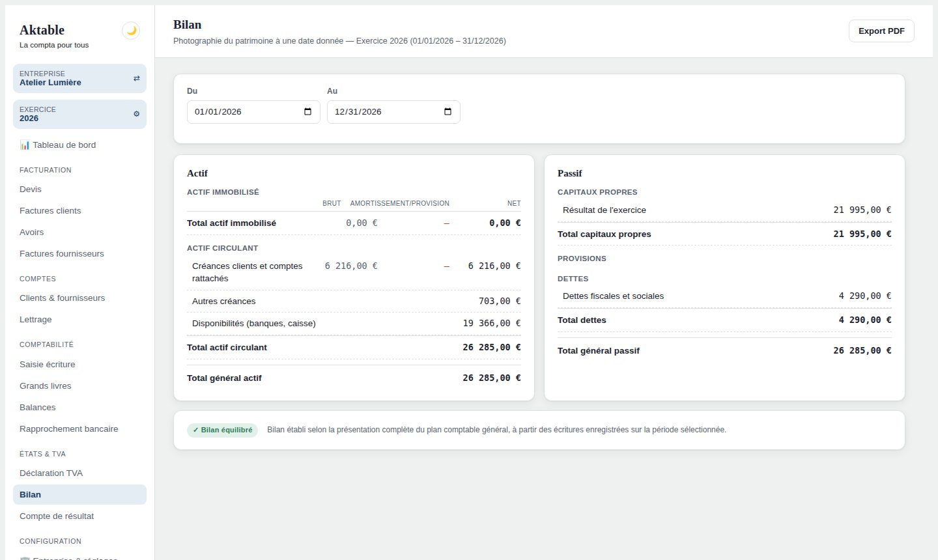Image resolution: width=938 pixels, height=560 pixels.
Task: Navigate to Avoirs
Action: [79, 232]
